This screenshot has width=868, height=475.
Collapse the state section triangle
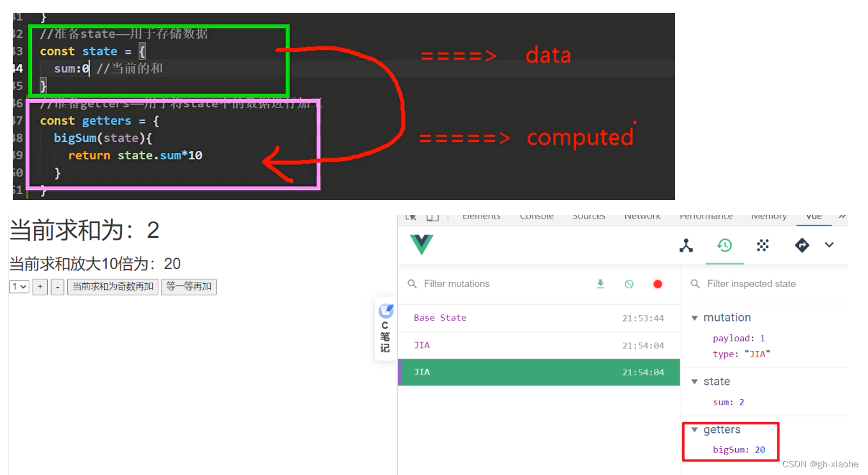695,382
